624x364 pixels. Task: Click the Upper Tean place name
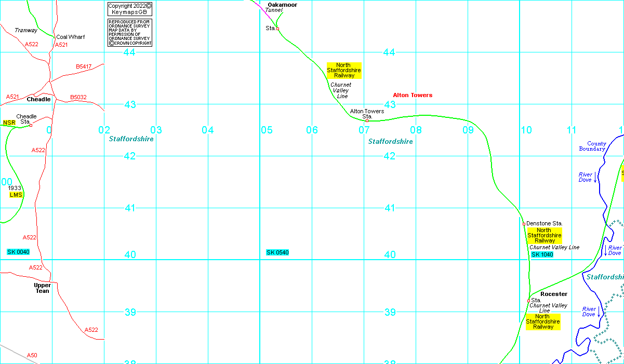(43, 288)
